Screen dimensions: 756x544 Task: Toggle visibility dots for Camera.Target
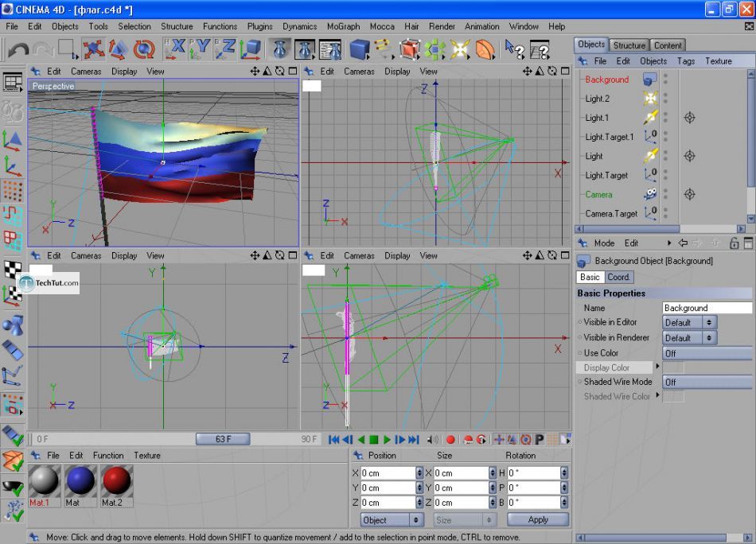coord(666,213)
